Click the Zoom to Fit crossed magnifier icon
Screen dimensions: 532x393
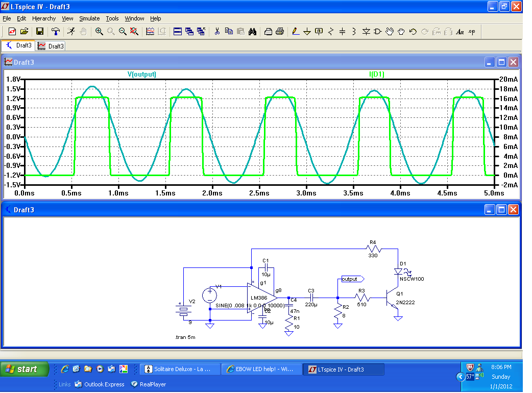[x=134, y=32]
